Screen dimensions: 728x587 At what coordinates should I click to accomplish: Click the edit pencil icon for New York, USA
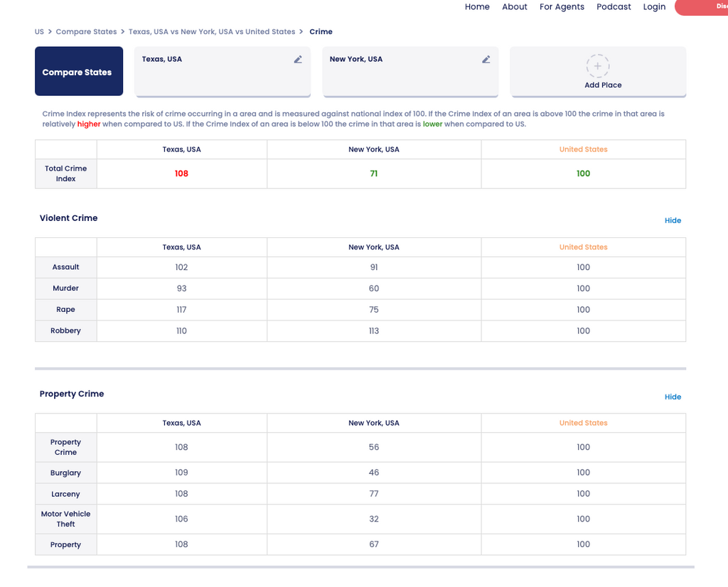(x=486, y=60)
